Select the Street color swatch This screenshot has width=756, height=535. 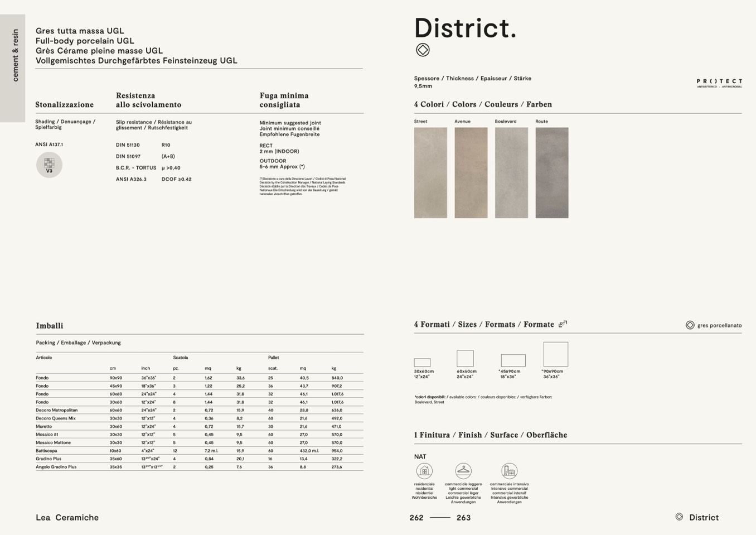(x=430, y=172)
